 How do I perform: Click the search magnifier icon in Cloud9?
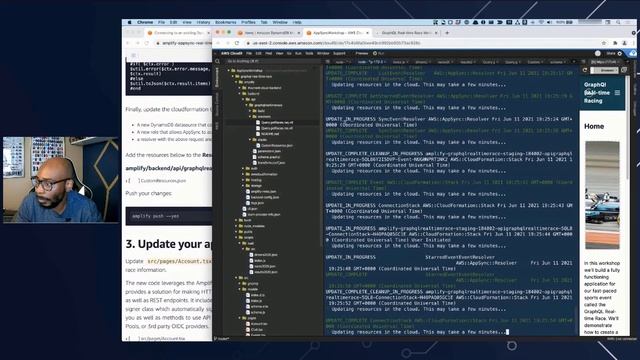(218, 61)
